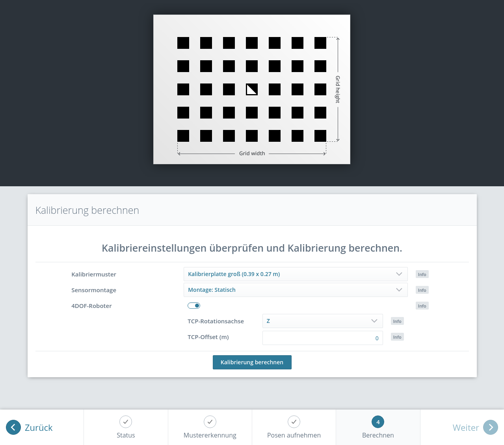Open the Info for Kalibriermuster
This screenshot has height=445, width=504.
(x=422, y=274)
